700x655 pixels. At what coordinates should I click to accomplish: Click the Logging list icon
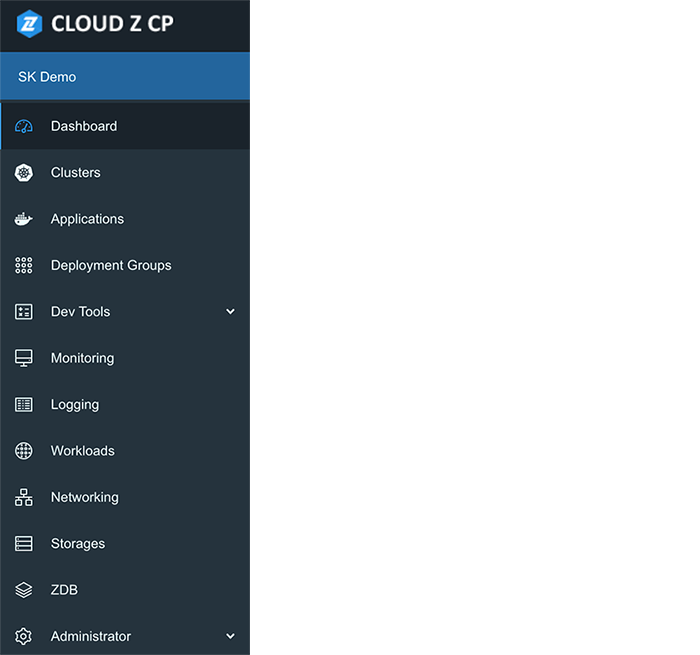click(x=24, y=405)
